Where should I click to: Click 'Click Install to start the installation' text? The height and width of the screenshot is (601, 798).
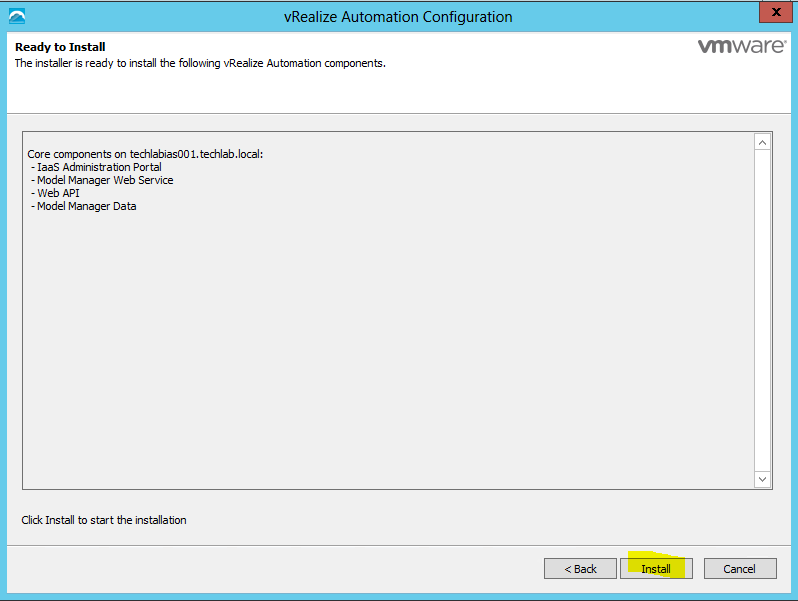[104, 520]
